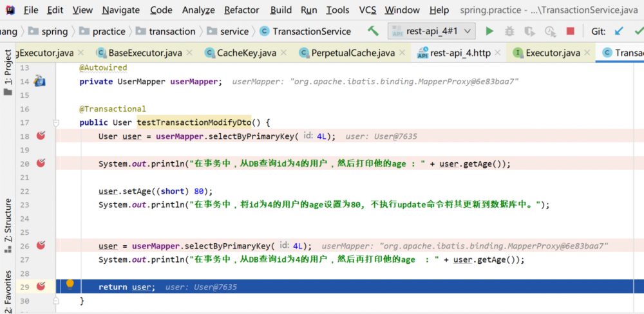
Task: Click Git commit green checkmark
Action: tap(639, 31)
